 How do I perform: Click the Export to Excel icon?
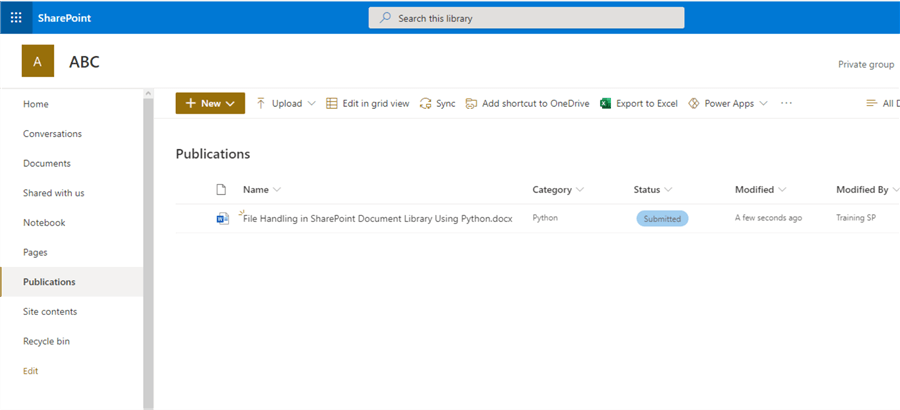tap(605, 103)
